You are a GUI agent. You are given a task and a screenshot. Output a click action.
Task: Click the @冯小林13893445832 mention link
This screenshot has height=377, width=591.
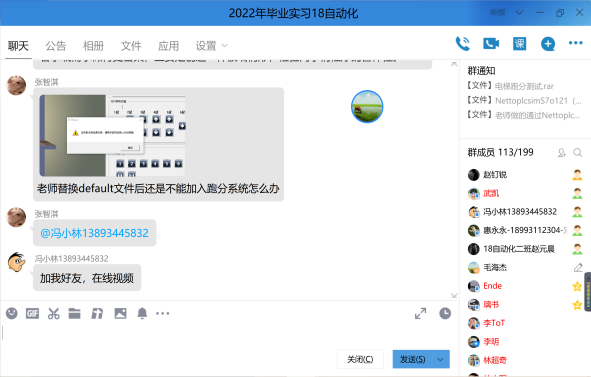pyautogui.click(x=94, y=233)
